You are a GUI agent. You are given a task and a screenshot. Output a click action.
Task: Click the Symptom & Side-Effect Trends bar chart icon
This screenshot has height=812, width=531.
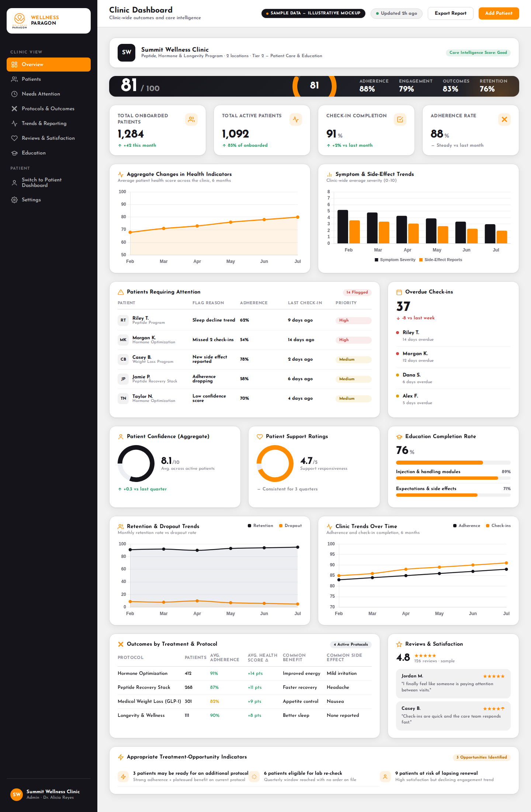pos(329,174)
